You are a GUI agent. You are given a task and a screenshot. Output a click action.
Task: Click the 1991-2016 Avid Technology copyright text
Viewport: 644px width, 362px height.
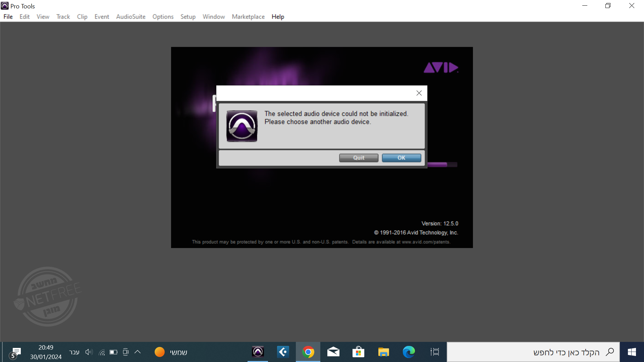416,233
